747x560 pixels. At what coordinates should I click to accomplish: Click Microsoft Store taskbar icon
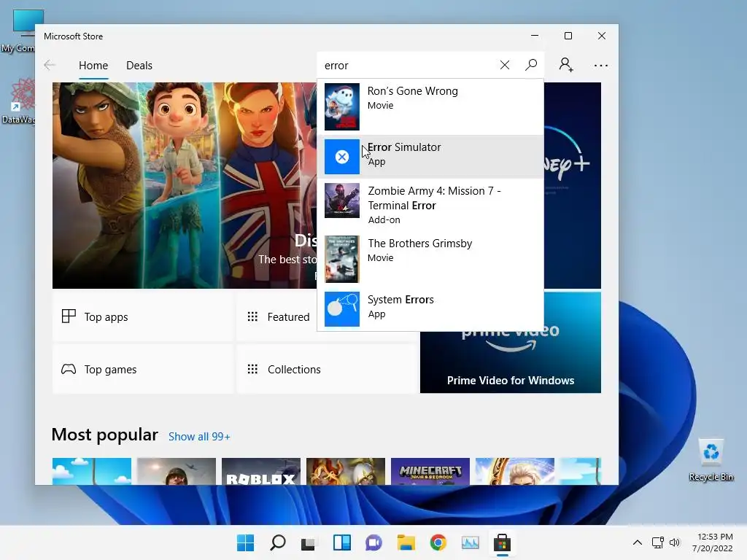tap(502, 542)
